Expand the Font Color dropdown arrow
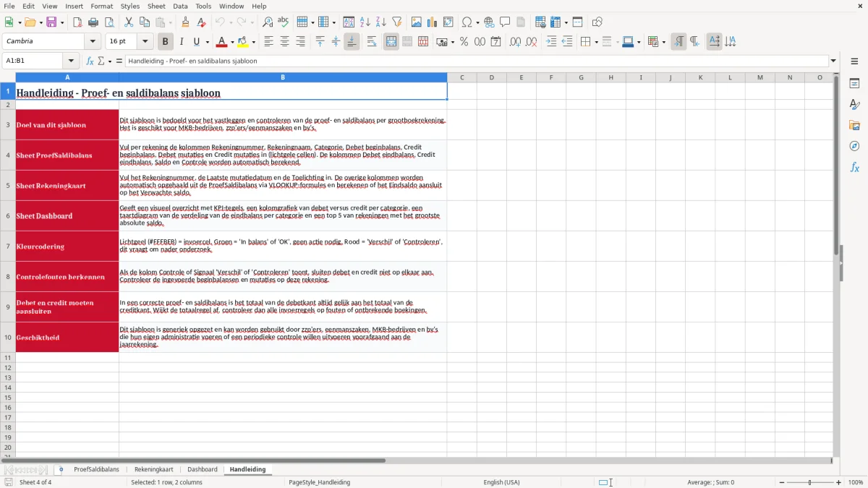The height and width of the screenshot is (488, 868). tap(232, 42)
